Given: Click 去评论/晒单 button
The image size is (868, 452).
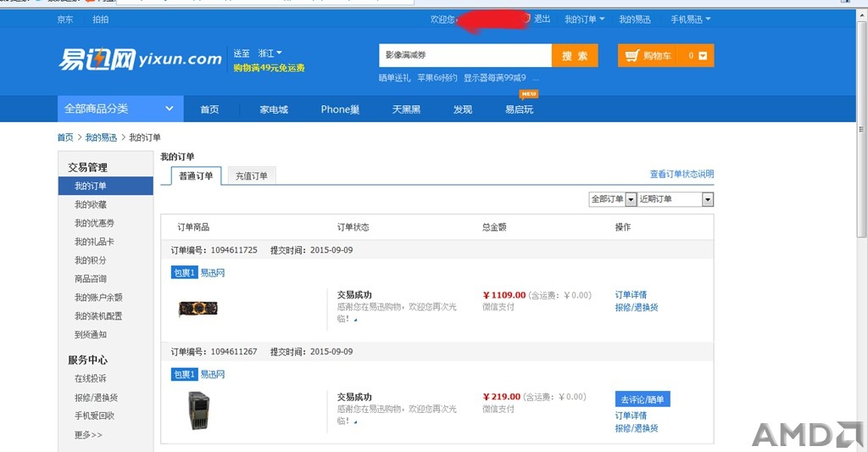Looking at the screenshot, I should [643, 399].
